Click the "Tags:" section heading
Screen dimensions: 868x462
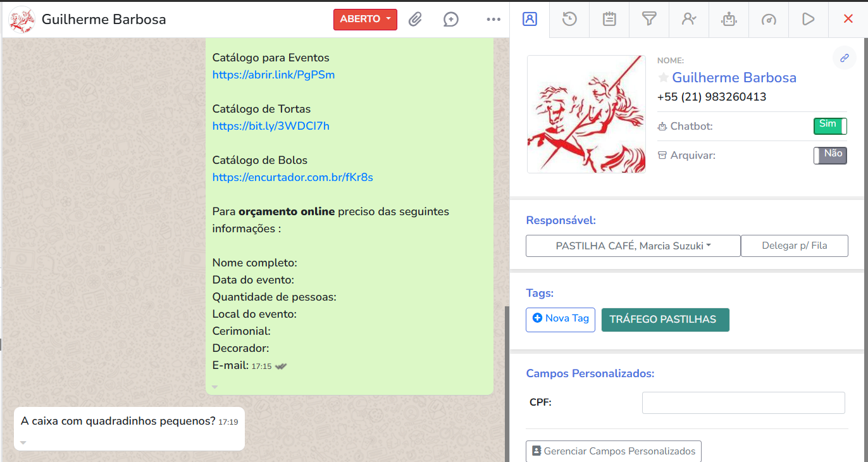pos(540,293)
